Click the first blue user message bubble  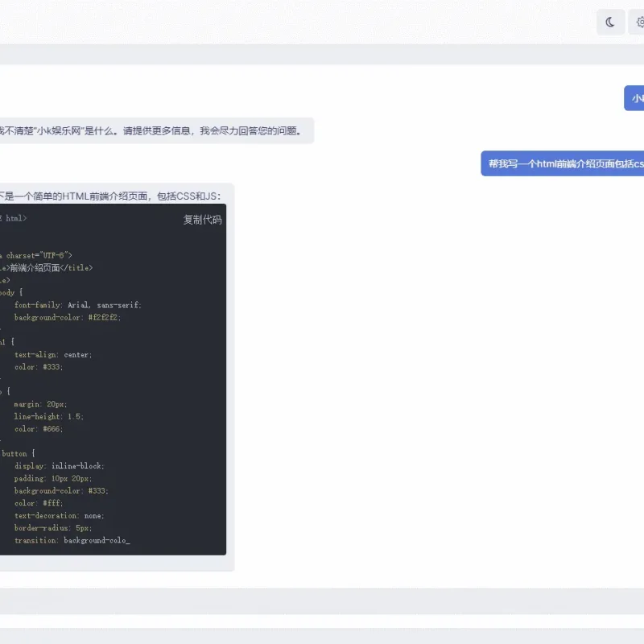(634, 98)
